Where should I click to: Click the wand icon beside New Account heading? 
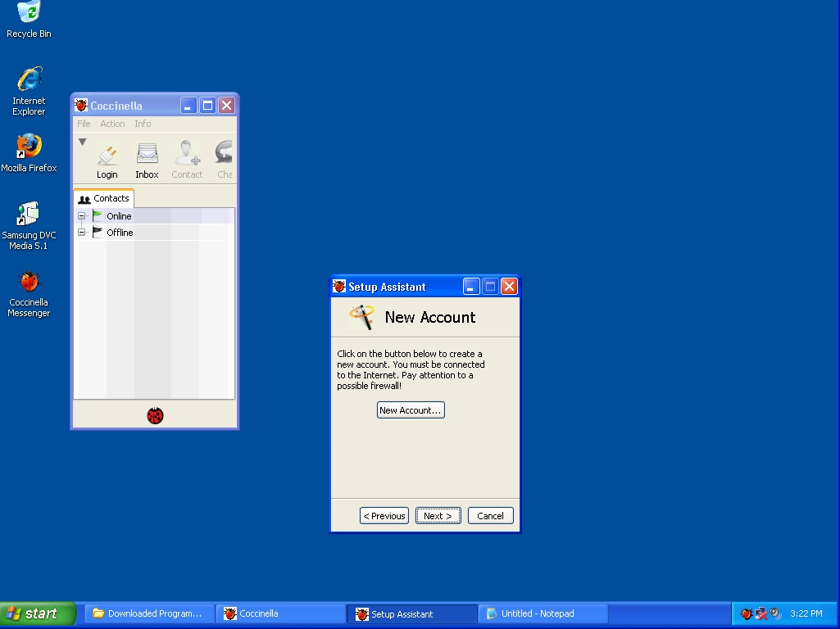(361, 317)
